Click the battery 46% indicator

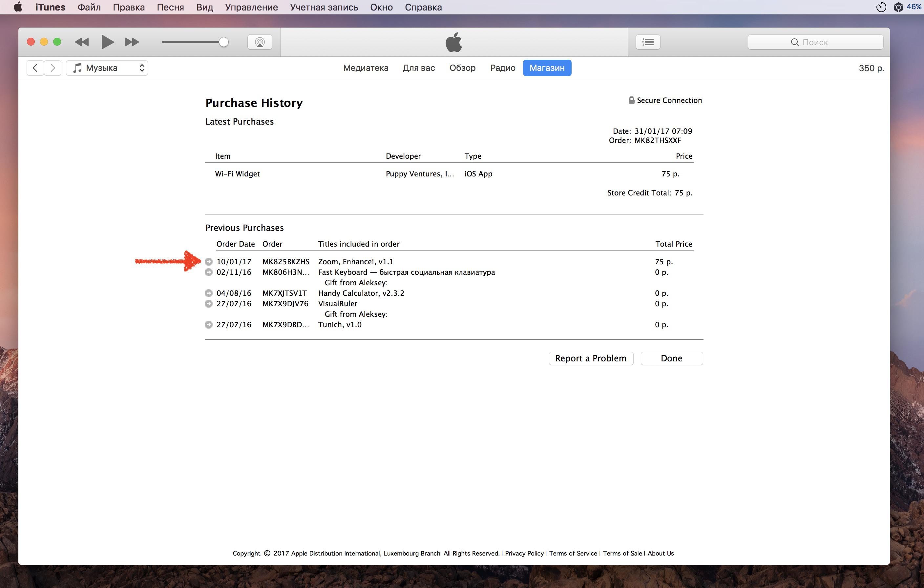915,7
